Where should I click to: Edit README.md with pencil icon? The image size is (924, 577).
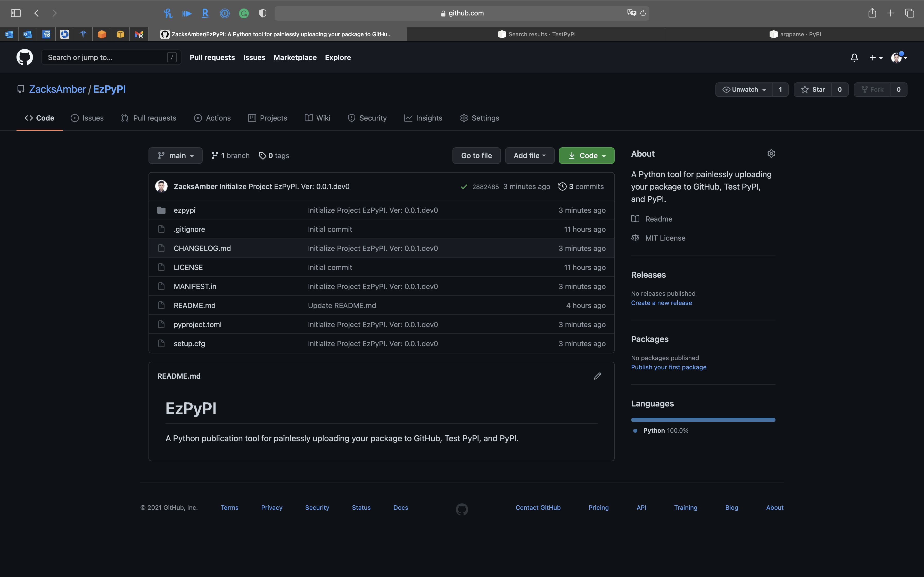[x=598, y=376]
